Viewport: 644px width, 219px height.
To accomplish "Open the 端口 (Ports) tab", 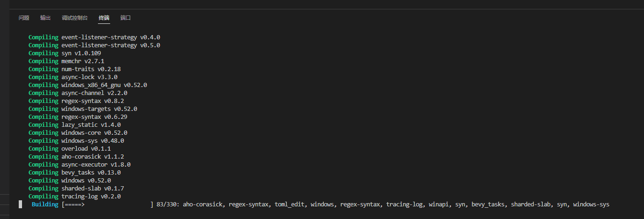I will pyautogui.click(x=125, y=18).
